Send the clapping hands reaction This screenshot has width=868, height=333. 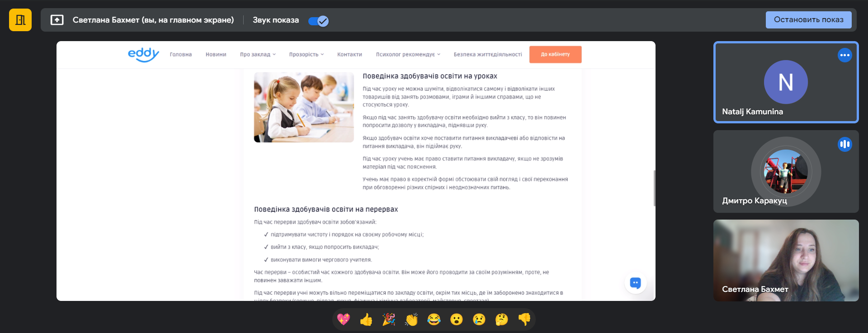(x=411, y=319)
